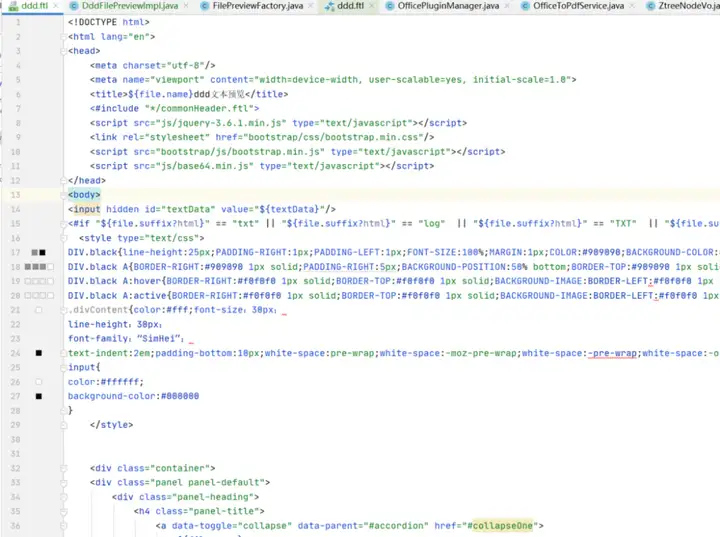This screenshot has width=720, height=537.
Task: Open the ZtreeNodeVo tab
Action: coord(688,6)
